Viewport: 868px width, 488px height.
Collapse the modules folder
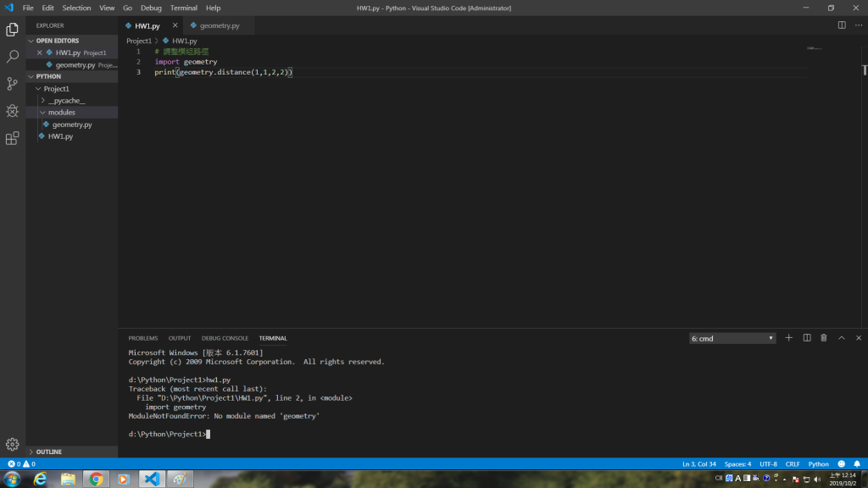[42, 113]
